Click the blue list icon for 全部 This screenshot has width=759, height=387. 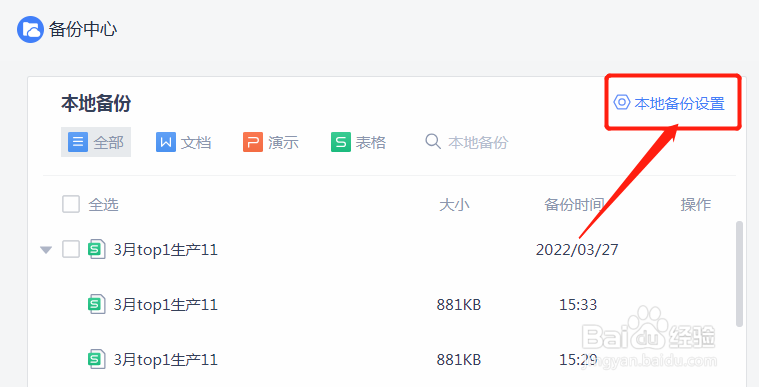point(78,142)
